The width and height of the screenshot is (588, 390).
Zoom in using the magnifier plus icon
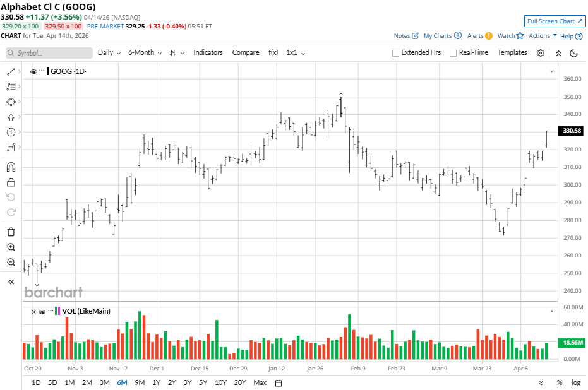pyautogui.click(x=11, y=247)
